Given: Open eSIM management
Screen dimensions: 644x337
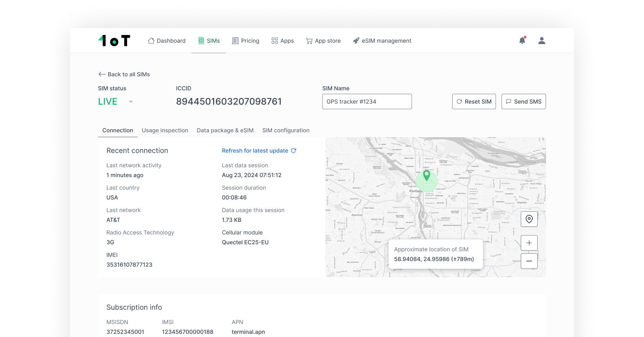Looking at the screenshot, I should [x=382, y=41].
